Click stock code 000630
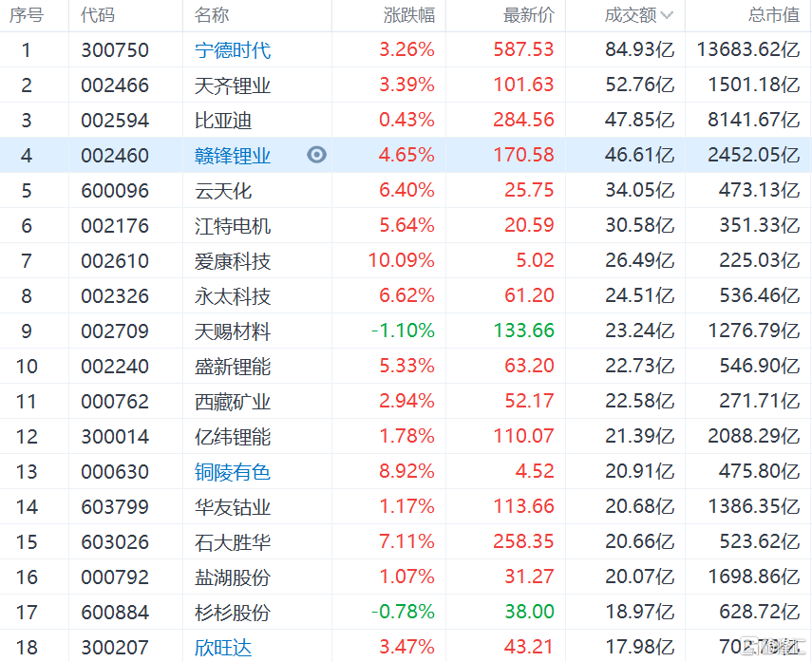 coord(115,471)
